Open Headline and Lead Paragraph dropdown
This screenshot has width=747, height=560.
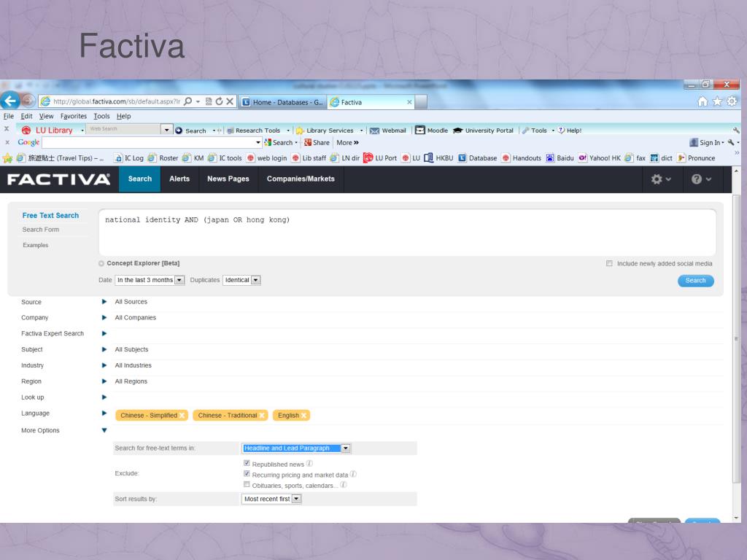coord(296,448)
